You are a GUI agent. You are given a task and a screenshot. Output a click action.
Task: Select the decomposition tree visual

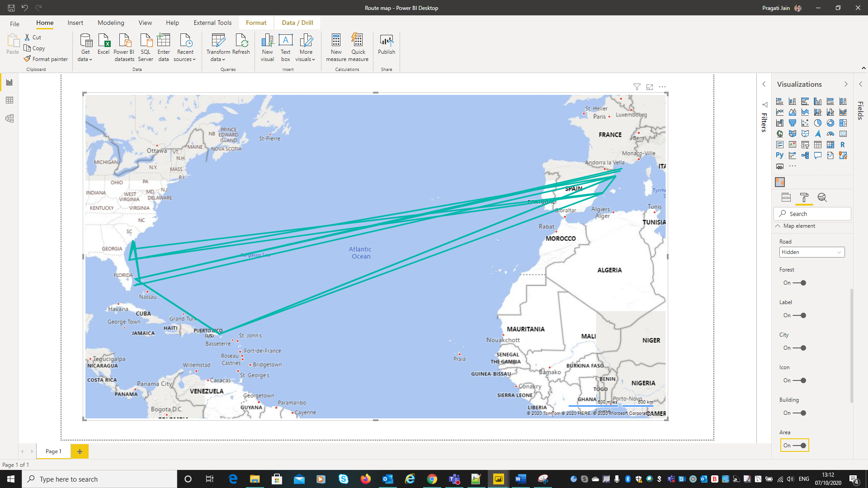click(805, 155)
